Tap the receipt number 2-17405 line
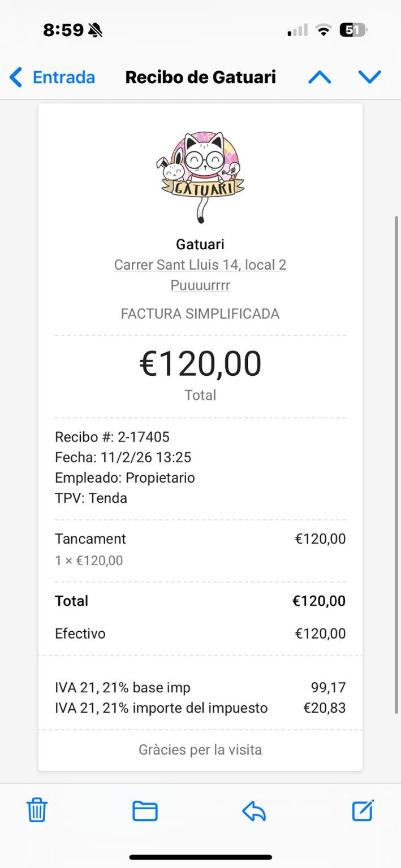Image resolution: width=401 pixels, height=868 pixels. pyautogui.click(x=112, y=437)
